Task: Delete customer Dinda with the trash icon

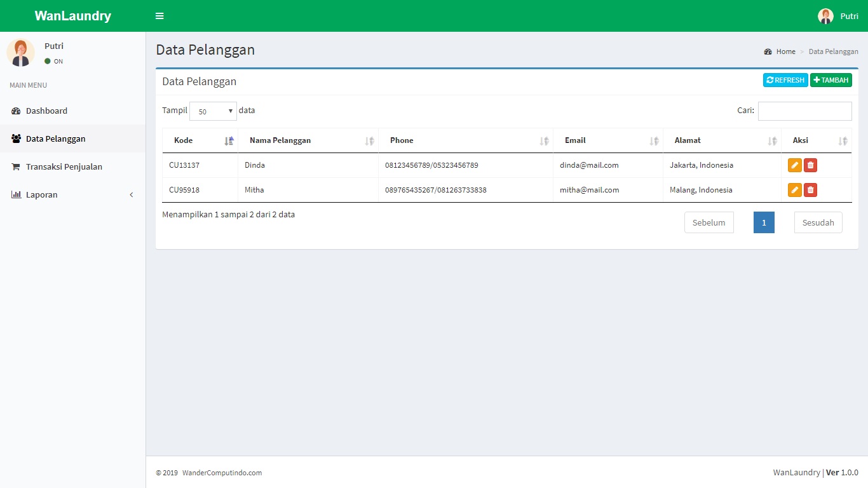Action: point(810,165)
